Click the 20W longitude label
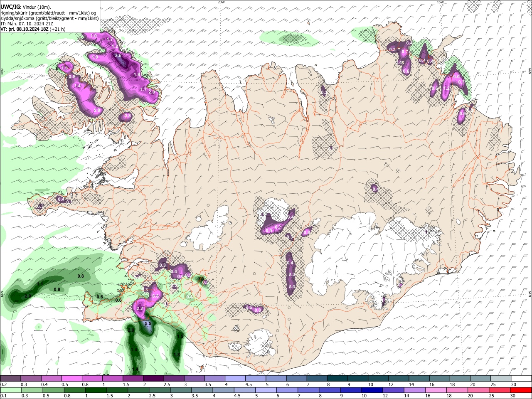This screenshot has width=532, height=399. (221, 2)
